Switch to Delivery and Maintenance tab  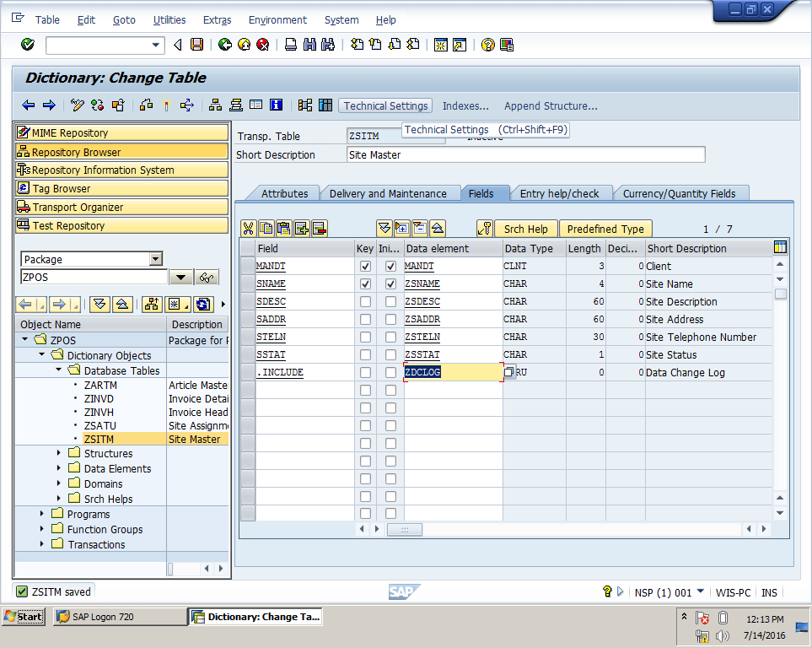388,193
